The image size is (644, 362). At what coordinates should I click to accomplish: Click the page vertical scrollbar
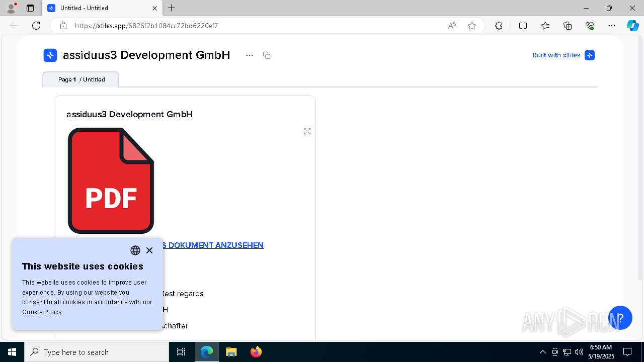(640, 158)
